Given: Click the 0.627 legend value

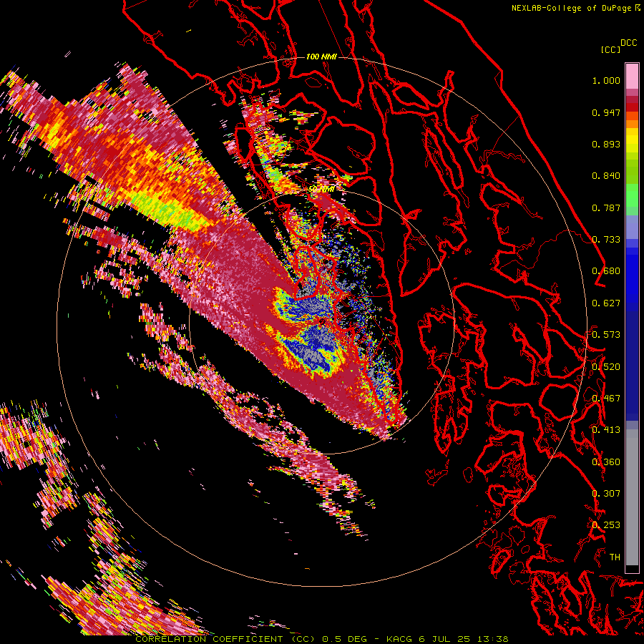Looking at the screenshot, I should pyautogui.click(x=606, y=303).
